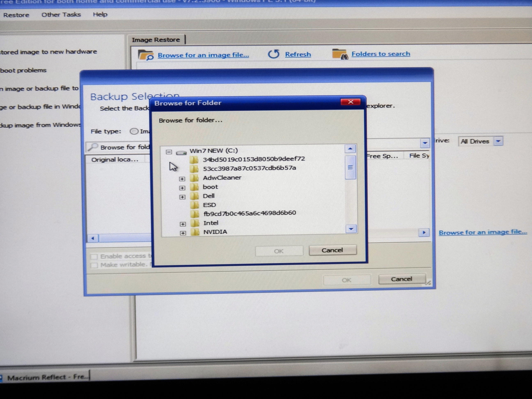Select the AdwCleaner folder
The width and height of the screenshot is (532, 399).
pyautogui.click(x=222, y=178)
